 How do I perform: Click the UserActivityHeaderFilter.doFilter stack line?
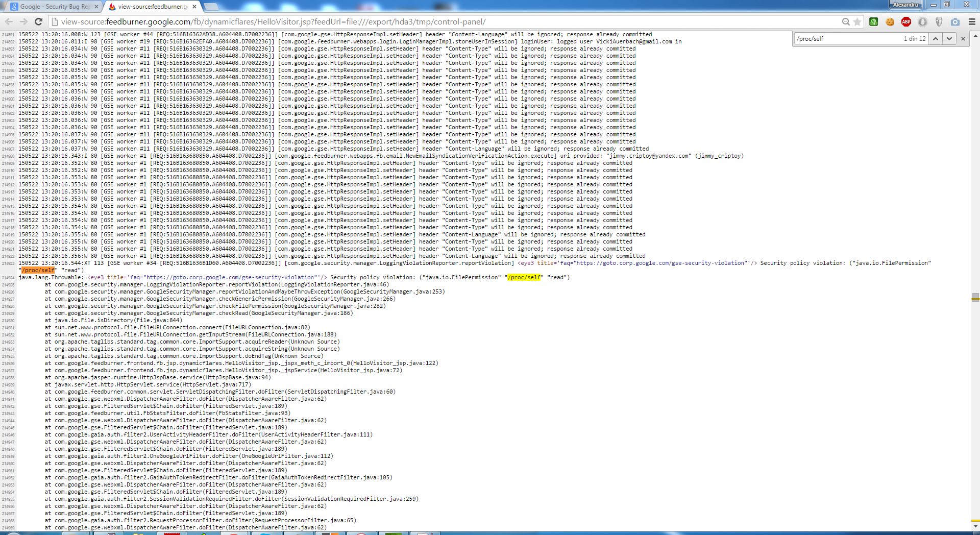tap(209, 434)
